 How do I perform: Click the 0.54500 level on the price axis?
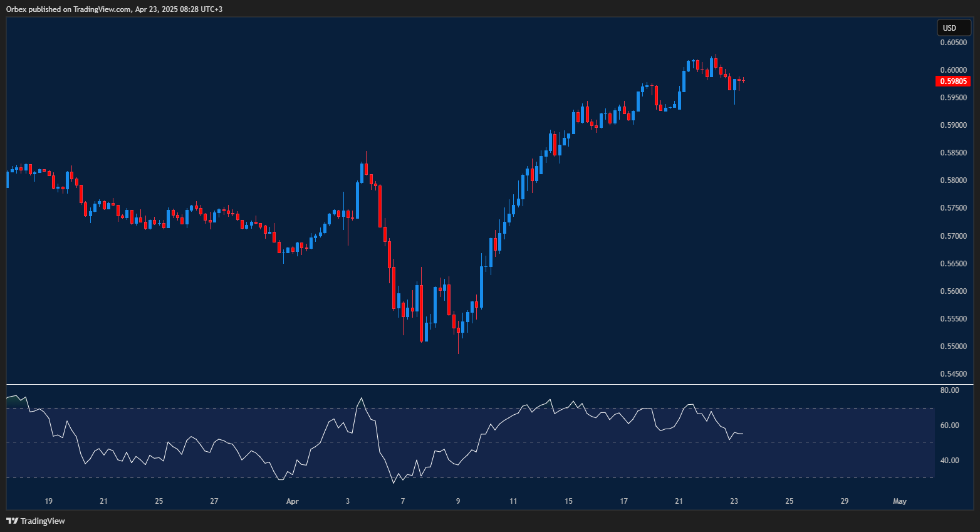(x=952, y=374)
